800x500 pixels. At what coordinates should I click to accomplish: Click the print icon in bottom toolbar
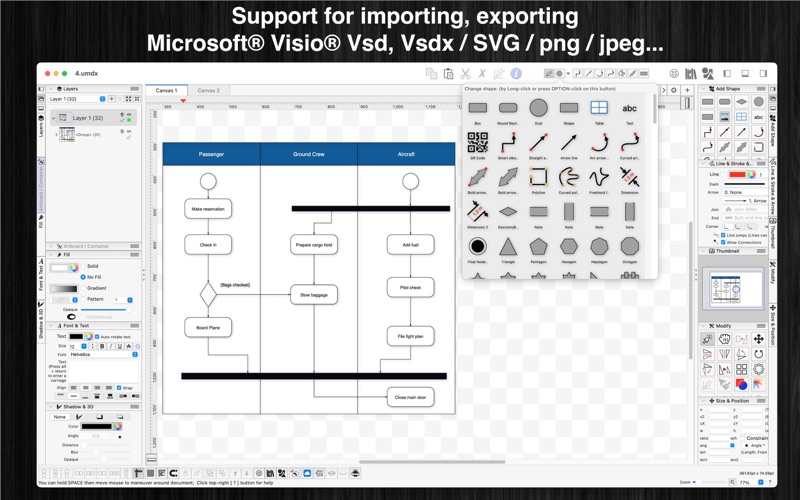[356, 473]
